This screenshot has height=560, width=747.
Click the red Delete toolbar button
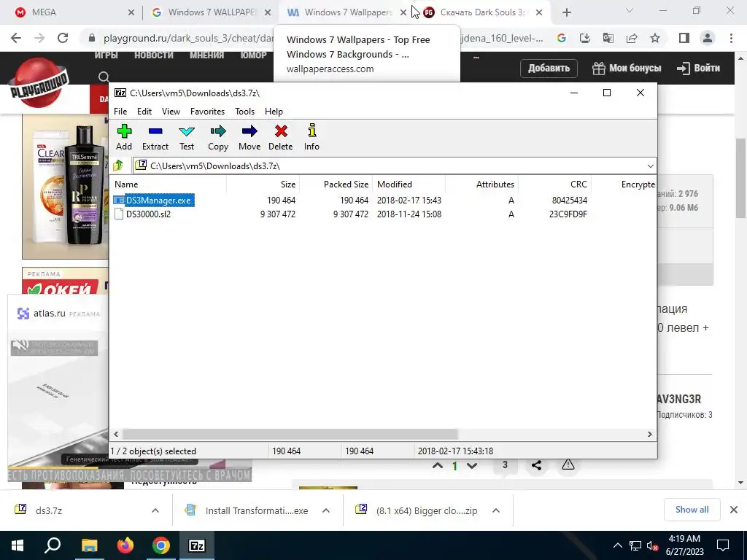coord(281,137)
